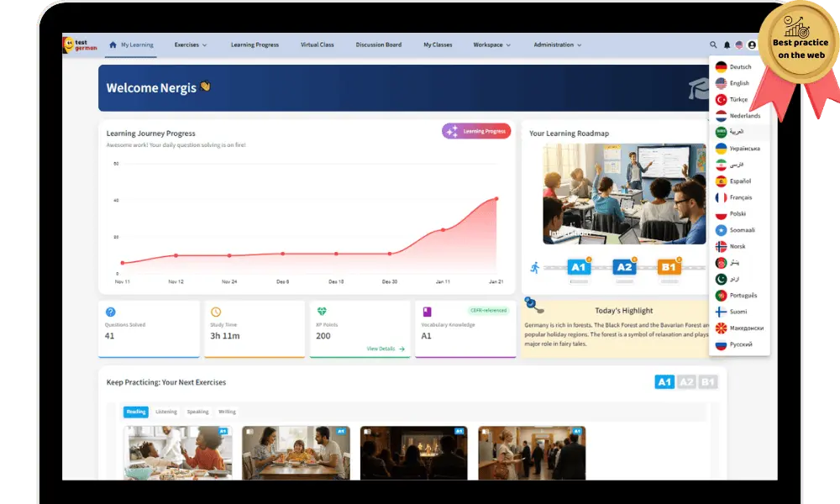Viewport: 840px width, 504px height.
Task: Click the Study Time clock icon
Action: 216,312
